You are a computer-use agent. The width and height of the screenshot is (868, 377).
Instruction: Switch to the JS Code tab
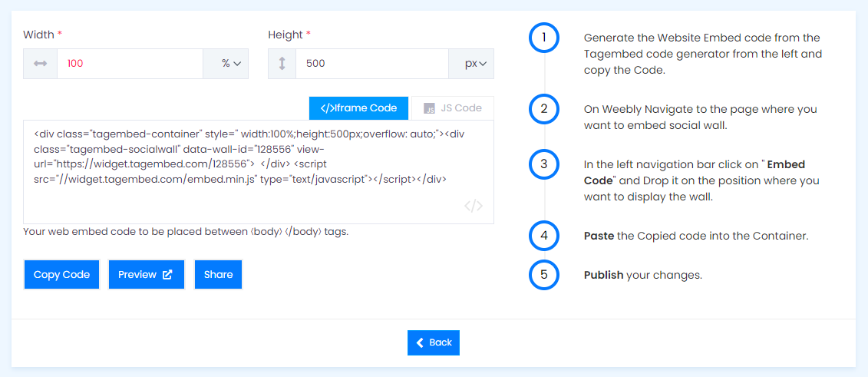coord(453,108)
